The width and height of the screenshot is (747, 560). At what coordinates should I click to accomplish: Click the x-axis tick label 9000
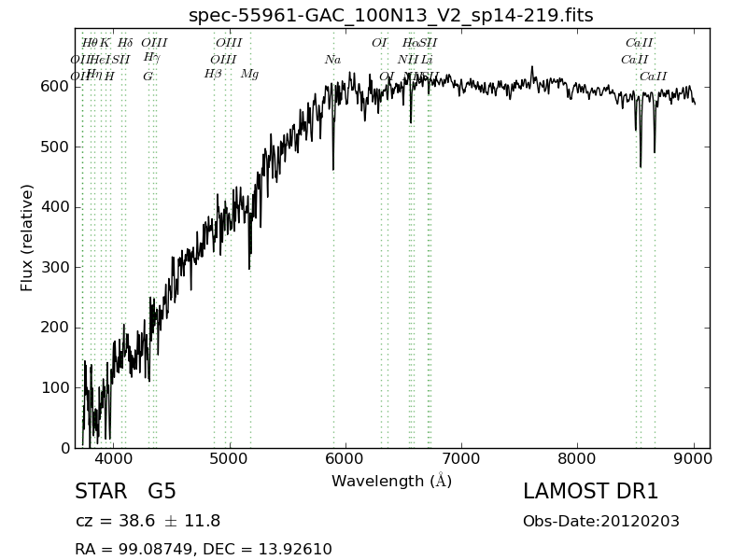click(694, 459)
